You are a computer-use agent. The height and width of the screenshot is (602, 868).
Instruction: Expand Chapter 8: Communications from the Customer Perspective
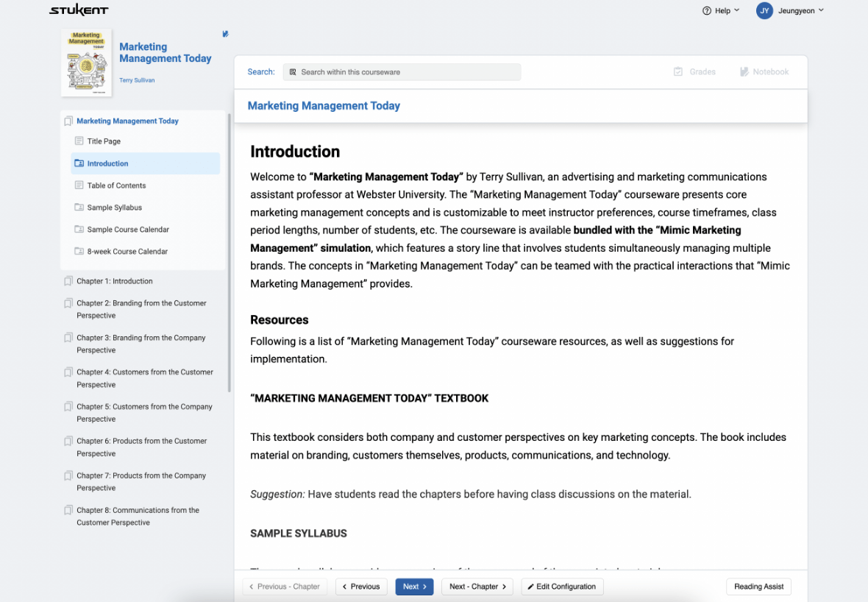coord(138,516)
